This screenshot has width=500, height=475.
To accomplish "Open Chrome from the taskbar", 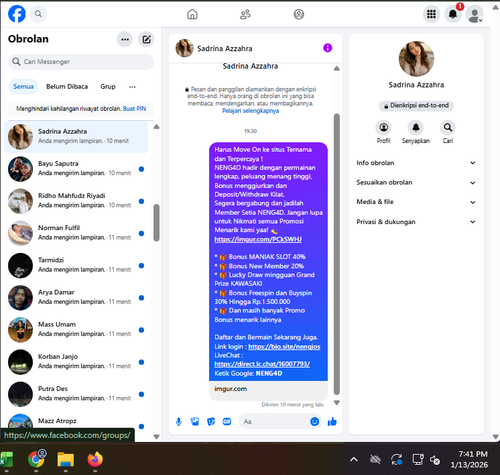I will (36, 460).
